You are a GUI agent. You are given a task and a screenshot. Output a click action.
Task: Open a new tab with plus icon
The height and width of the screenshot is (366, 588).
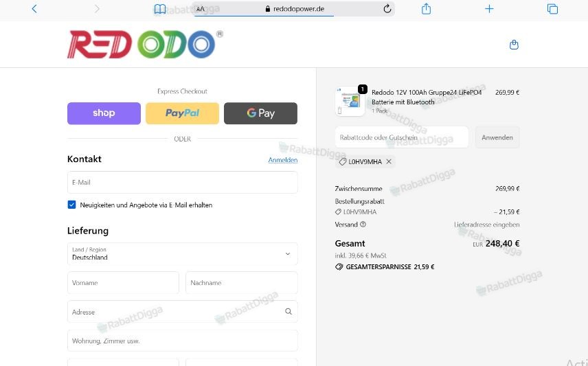coord(489,9)
